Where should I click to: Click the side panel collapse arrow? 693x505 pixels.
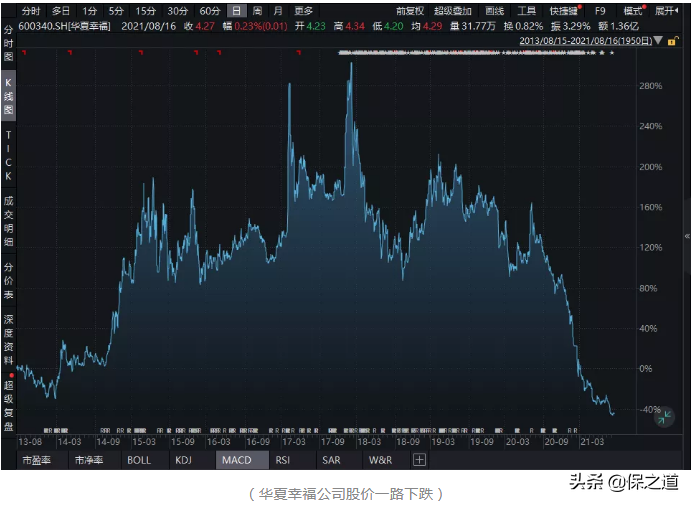point(687,236)
